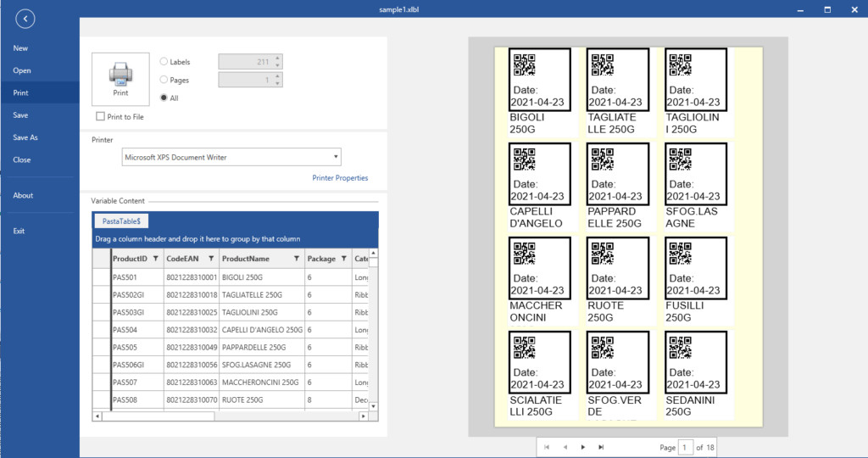Screen dimensions: 868x458
Task: Click the back arrow circle icon
Action: 25,19
